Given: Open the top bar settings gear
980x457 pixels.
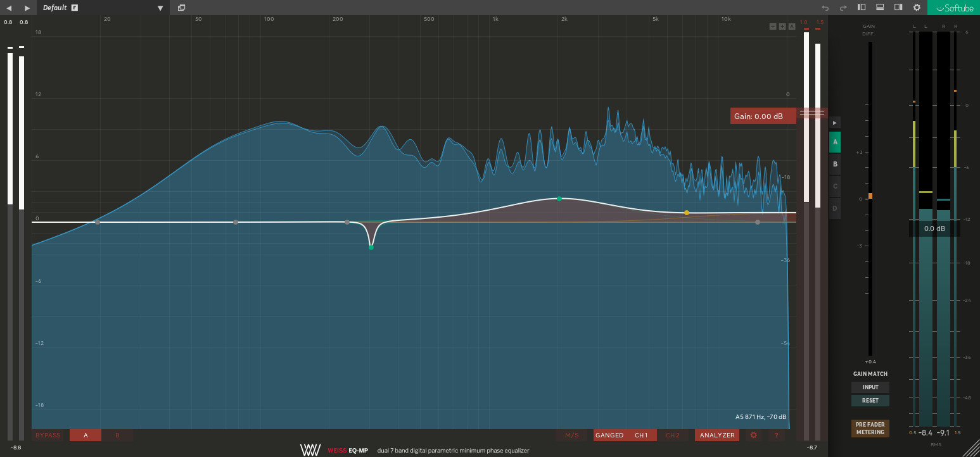Looking at the screenshot, I should pos(917,8).
